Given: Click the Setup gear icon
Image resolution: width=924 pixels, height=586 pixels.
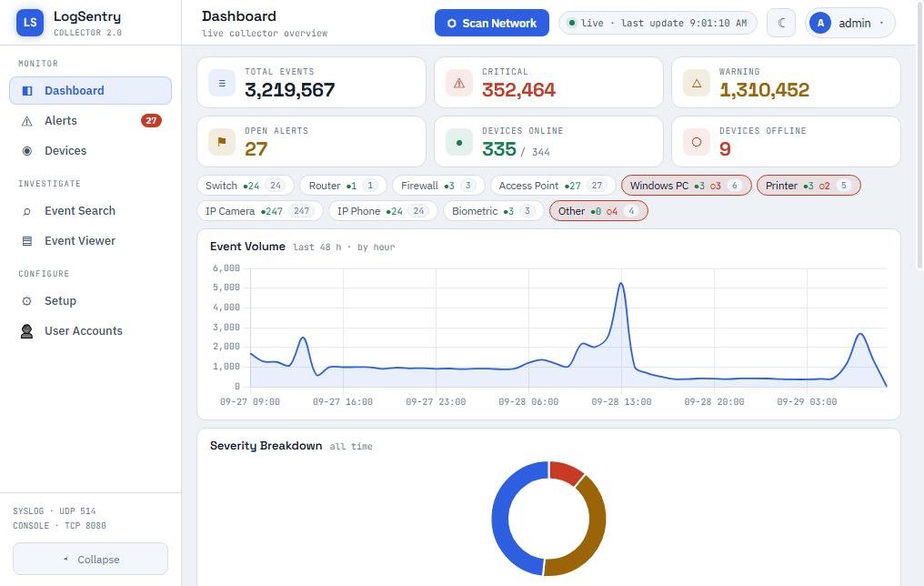Looking at the screenshot, I should click(27, 301).
